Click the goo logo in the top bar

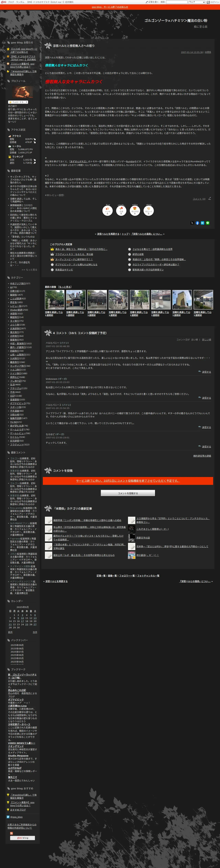[x=3, y=2]
